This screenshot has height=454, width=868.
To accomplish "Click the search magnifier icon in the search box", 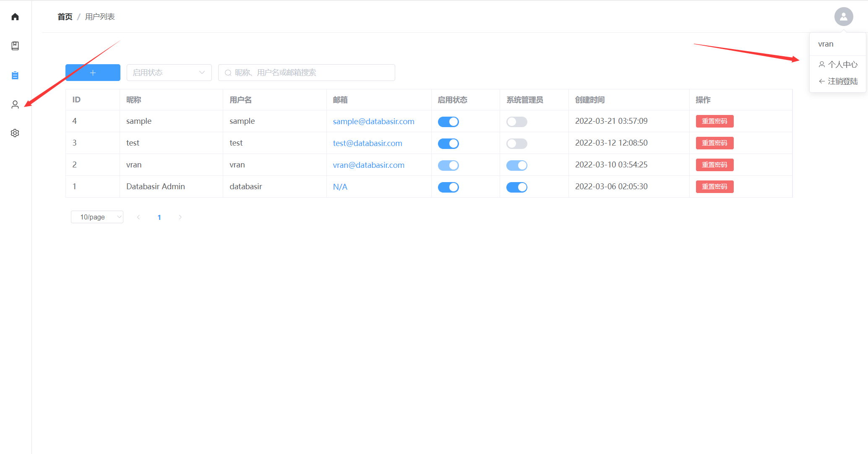I will tap(228, 73).
